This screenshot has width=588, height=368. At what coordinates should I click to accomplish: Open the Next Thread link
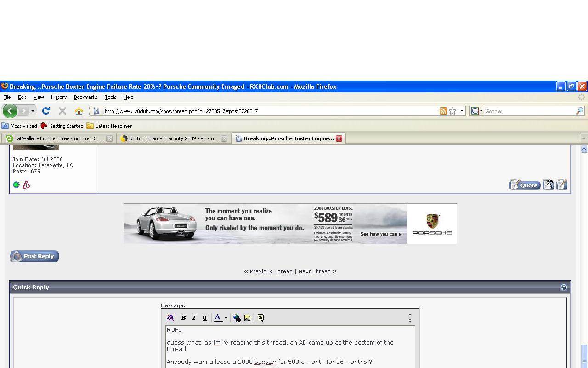point(315,271)
